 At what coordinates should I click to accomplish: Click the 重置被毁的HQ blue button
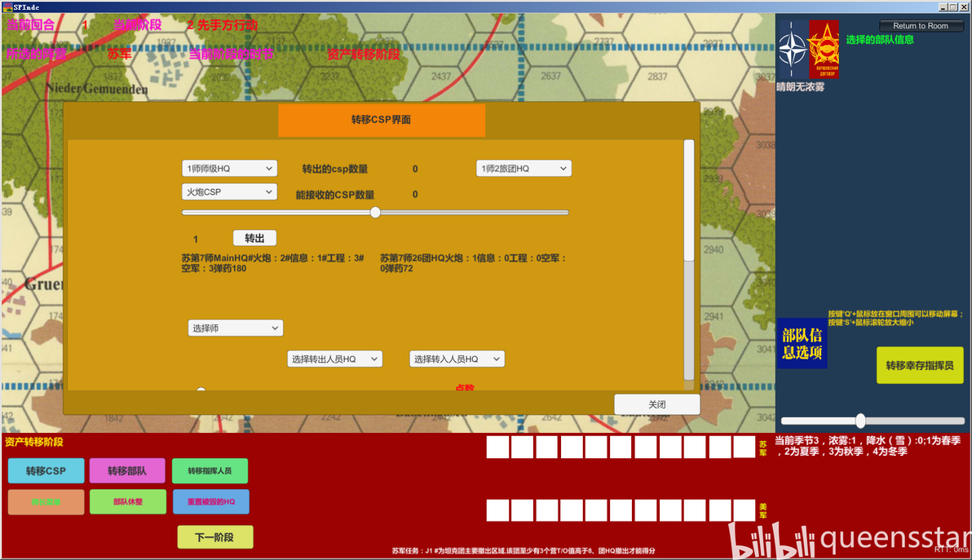coord(210,502)
